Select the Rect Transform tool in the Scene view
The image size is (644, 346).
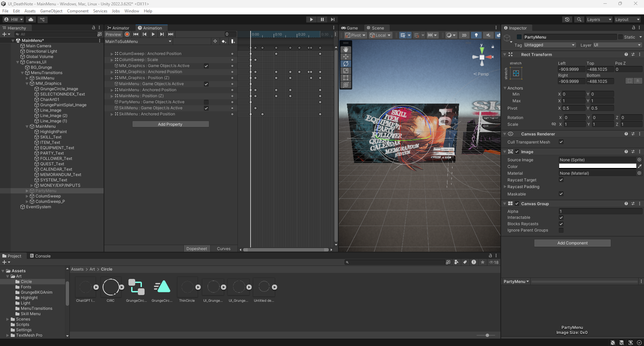[x=346, y=78]
